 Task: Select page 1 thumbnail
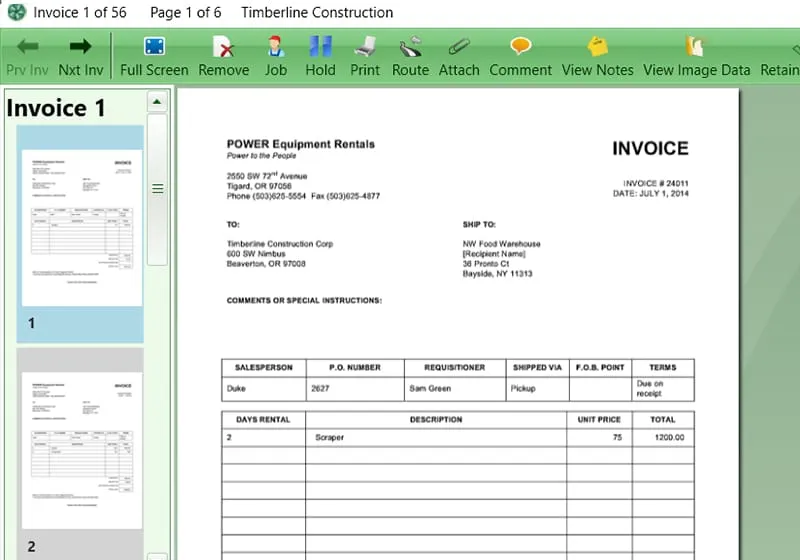tap(80, 230)
